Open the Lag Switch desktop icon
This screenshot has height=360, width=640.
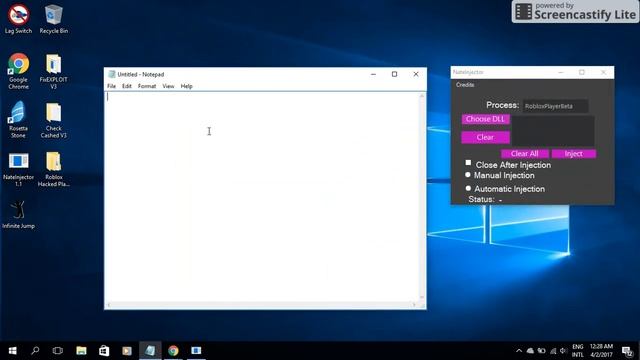18,19
